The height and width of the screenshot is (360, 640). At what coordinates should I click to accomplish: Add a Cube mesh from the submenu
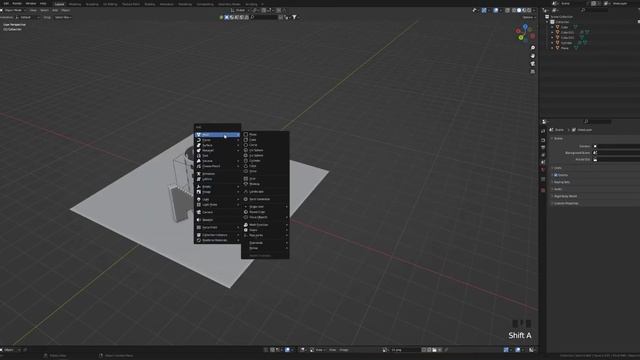(x=265, y=140)
